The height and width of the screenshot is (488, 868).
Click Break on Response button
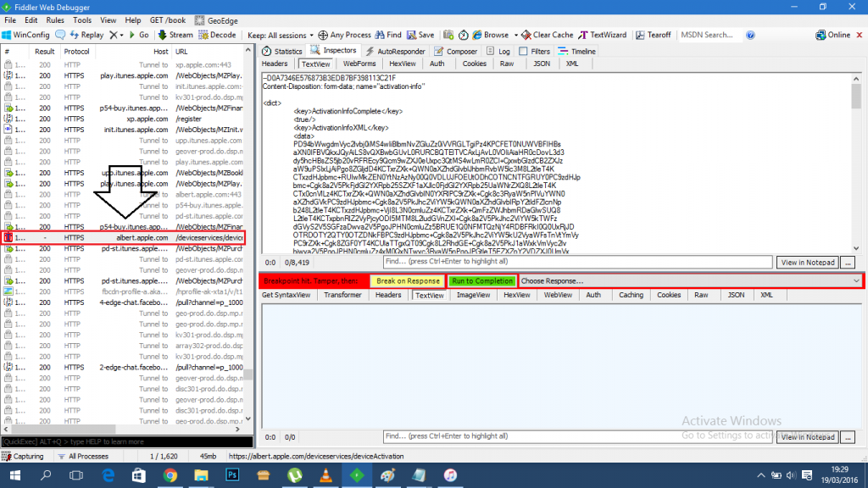[408, 281]
